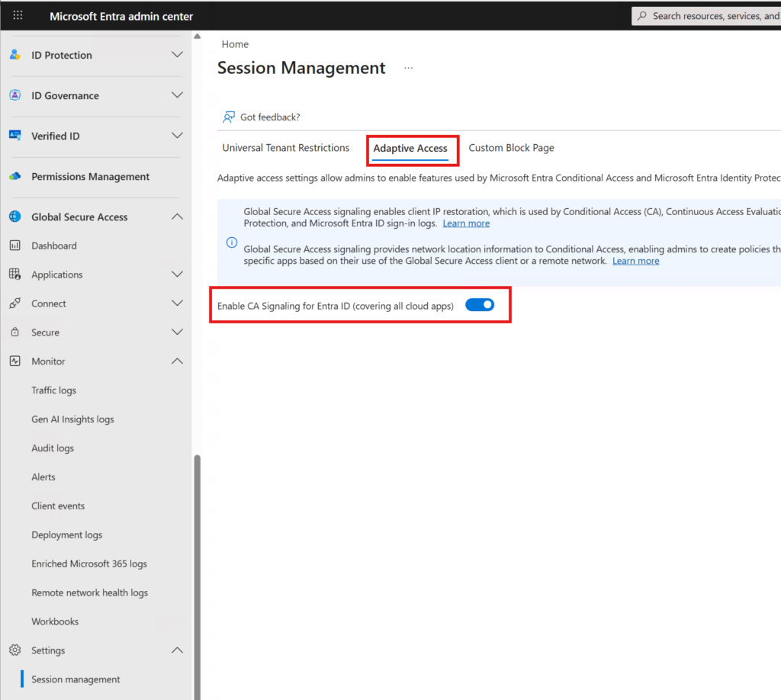Collapse the Monitor section chevron

(x=177, y=361)
